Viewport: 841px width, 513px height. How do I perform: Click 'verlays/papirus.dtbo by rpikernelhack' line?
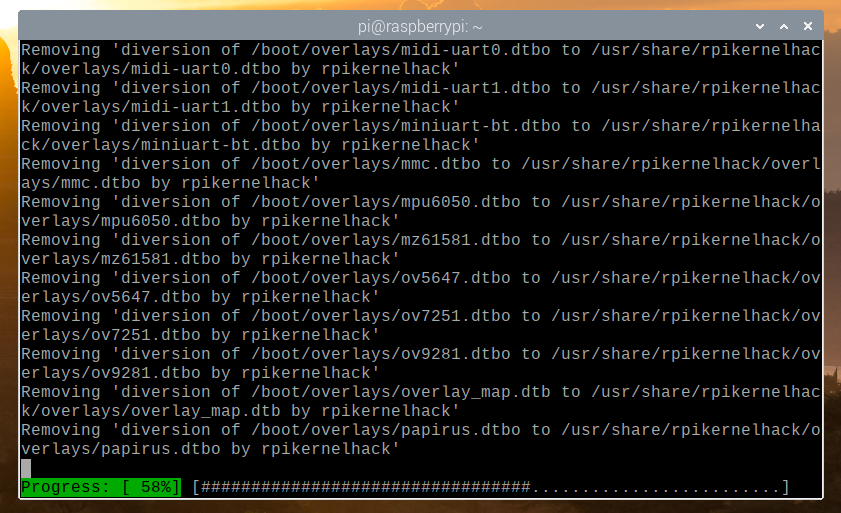tap(210, 449)
